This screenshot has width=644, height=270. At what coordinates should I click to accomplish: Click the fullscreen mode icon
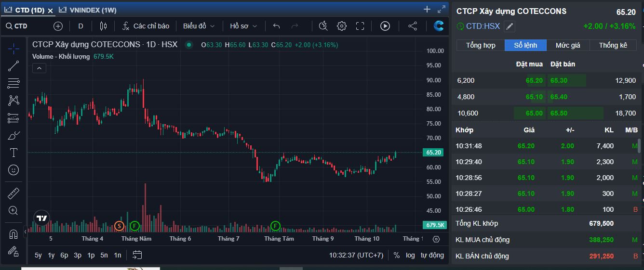point(360,26)
